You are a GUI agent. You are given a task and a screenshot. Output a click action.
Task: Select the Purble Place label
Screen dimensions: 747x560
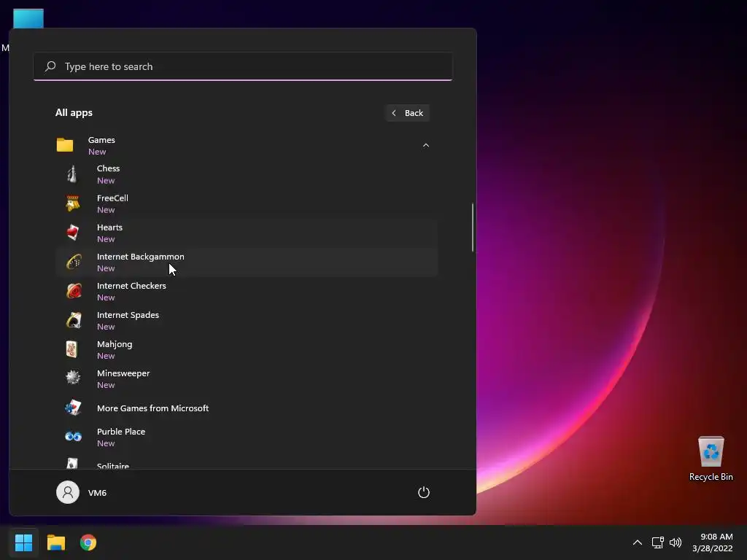tap(121, 432)
